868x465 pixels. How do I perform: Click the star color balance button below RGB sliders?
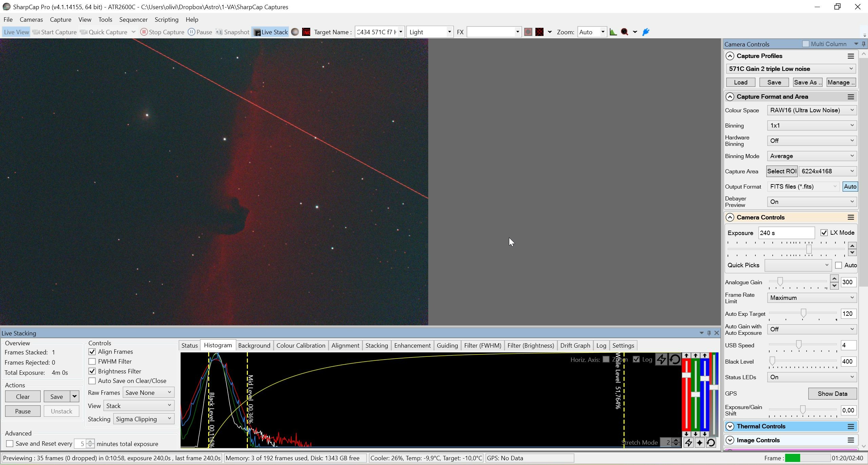click(x=699, y=443)
